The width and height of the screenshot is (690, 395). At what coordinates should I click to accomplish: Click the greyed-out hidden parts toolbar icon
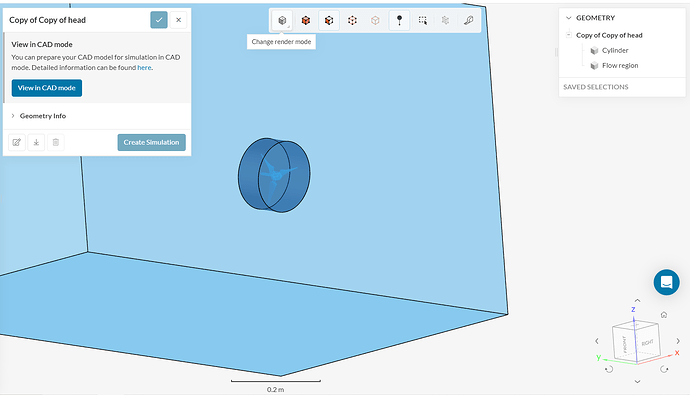coord(445,20)
